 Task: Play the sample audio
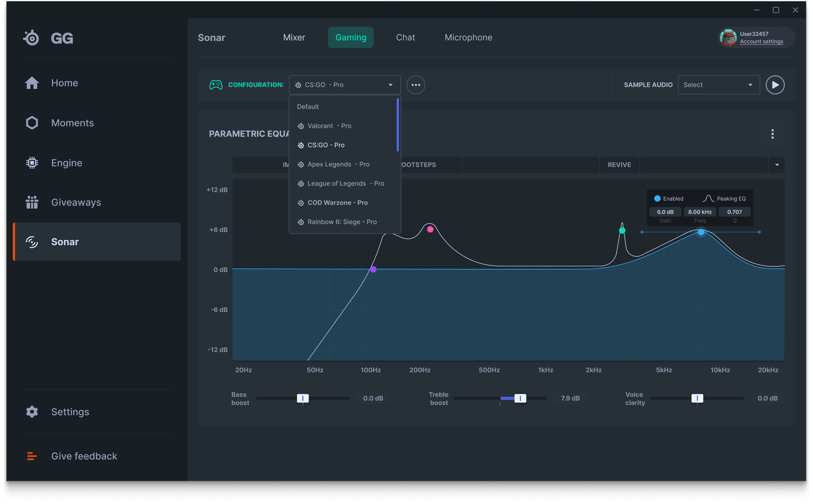tap(775, 85)
